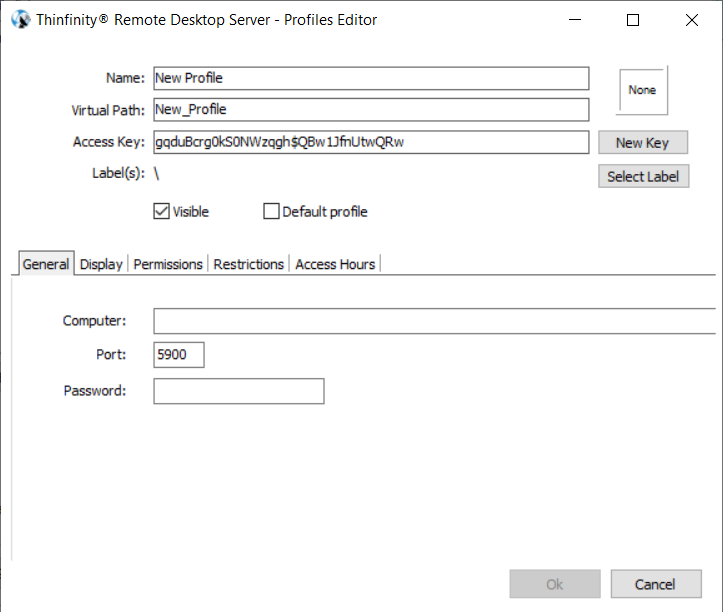Click the greyed-out Ok button
This screenshot has height=612, width=723.
pyautogui.click(x=555, y=584)
